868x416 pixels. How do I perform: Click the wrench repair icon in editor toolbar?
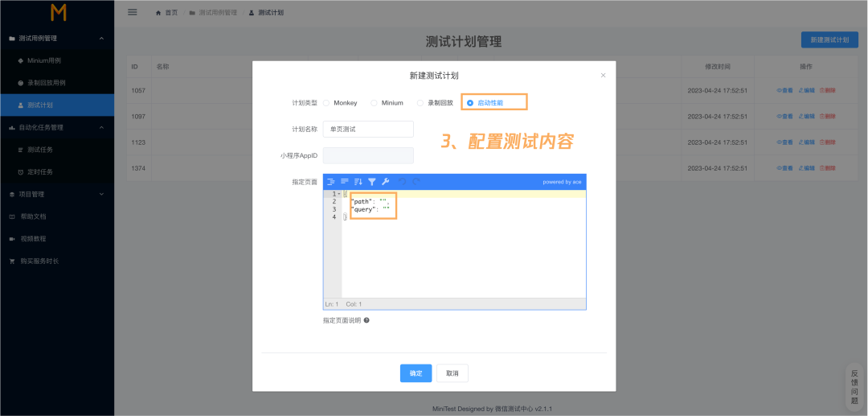[386, 182]
